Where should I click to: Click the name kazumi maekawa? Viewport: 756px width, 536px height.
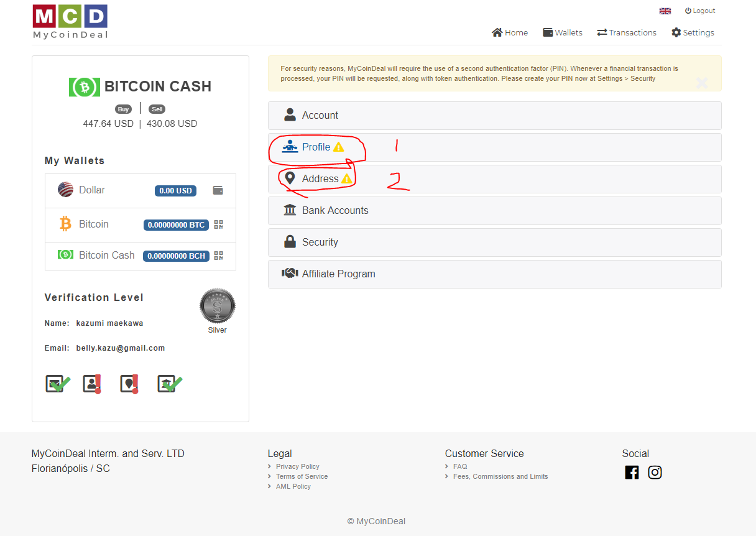(110, 323)
